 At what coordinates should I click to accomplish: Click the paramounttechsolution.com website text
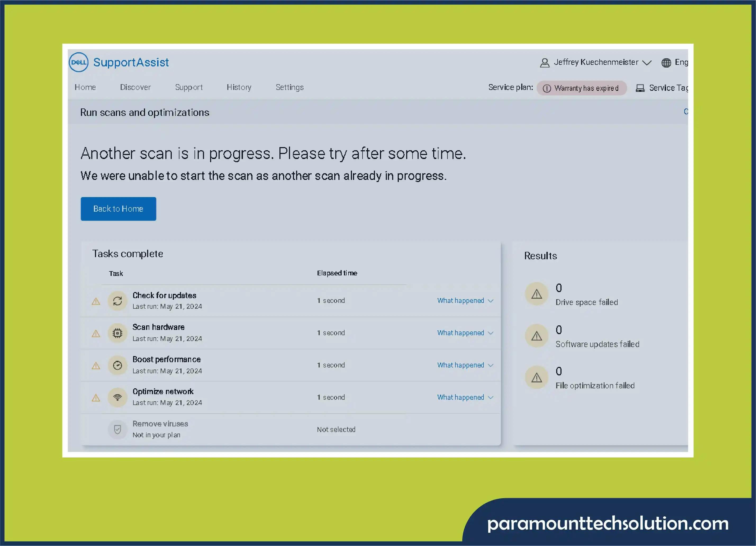608,524
